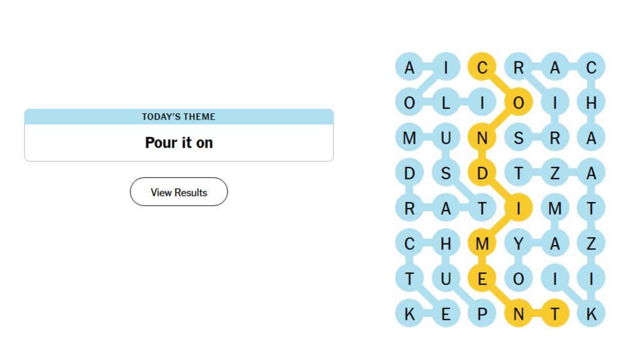Click the P in the bottom row
Screen dimensions: 644x362
[482, 313]
